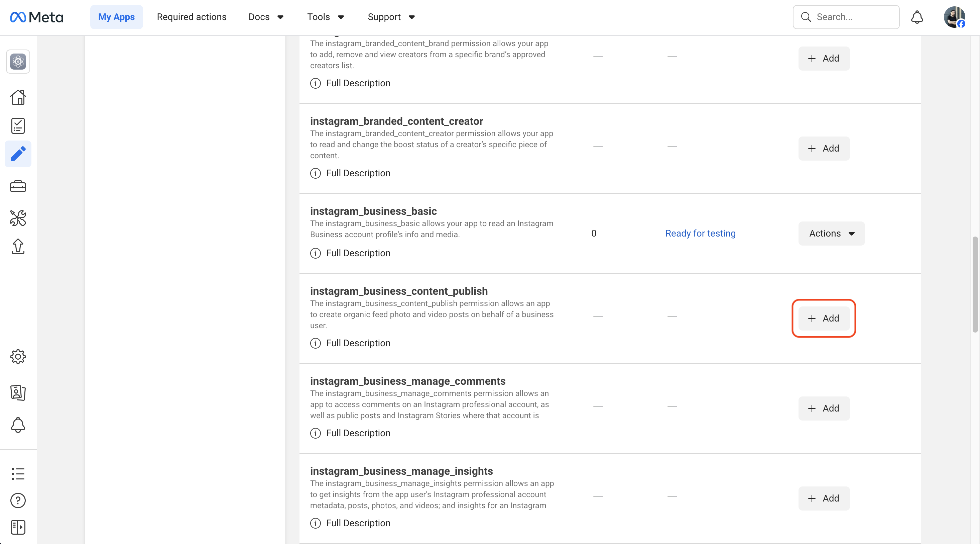Viewport: 980px width, 544px height.
Task: Select the pencil customize sidebar icon
Action: [18, 154]
